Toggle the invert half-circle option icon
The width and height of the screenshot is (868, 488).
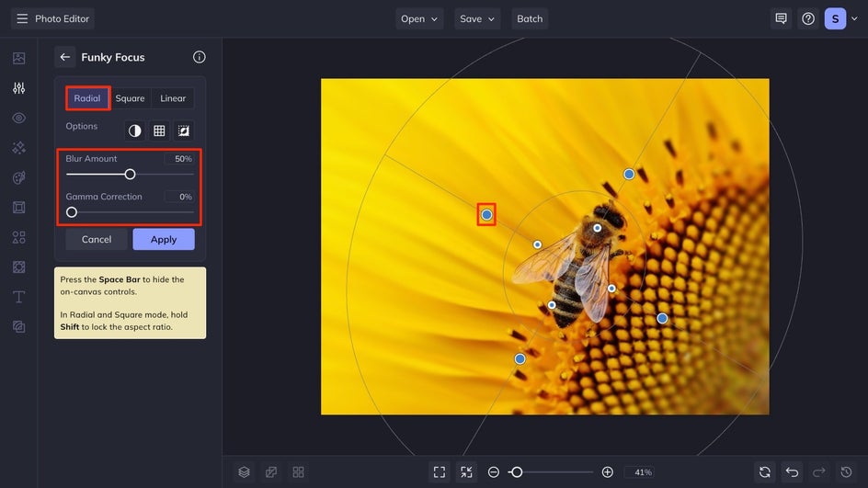pos(134,131)
